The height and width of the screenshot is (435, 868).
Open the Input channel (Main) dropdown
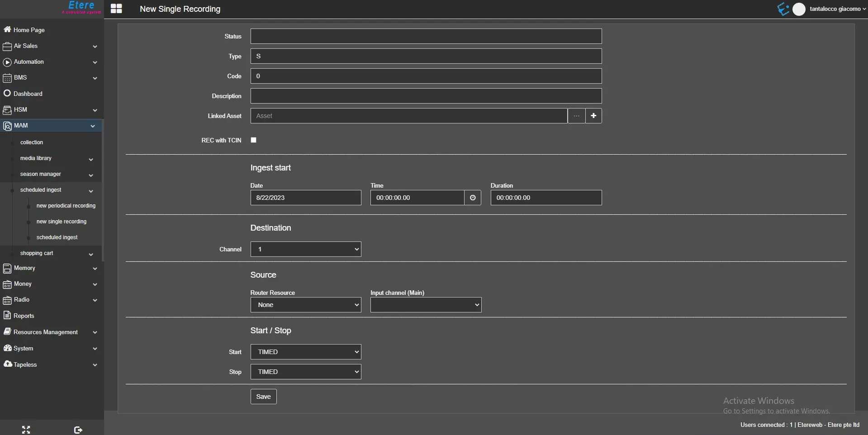(x=426, y=305)
